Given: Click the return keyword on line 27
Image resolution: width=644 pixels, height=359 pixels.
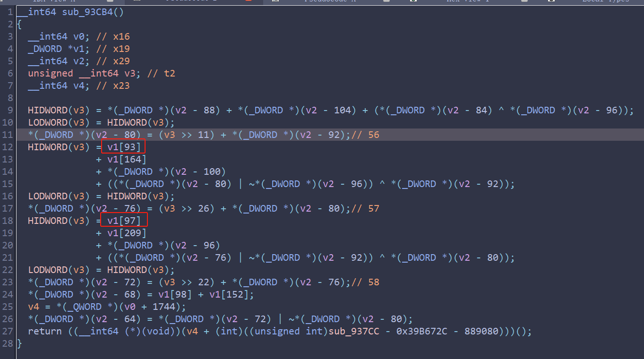Looking at the screenshot, I should point(44,331).
